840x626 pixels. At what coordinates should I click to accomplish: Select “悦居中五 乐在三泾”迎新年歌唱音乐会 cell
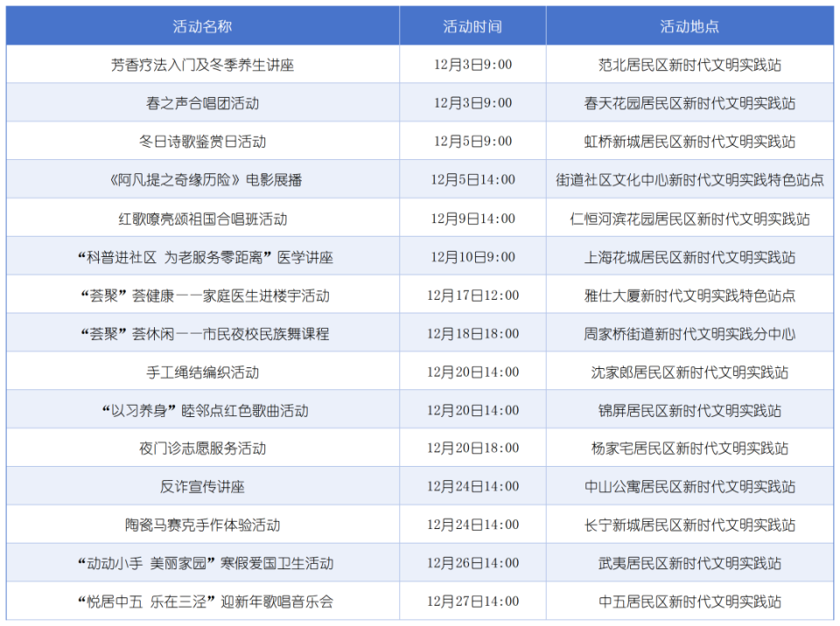click(x=202, y=602)
